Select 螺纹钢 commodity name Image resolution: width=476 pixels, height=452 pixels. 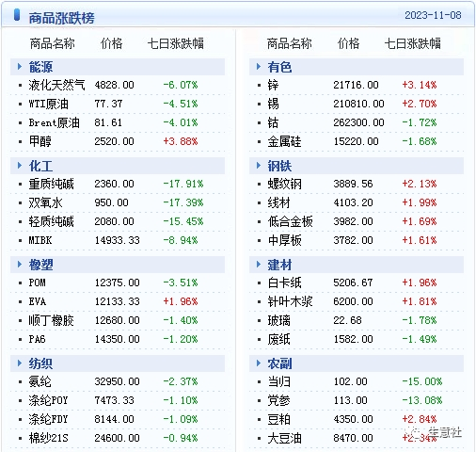(284, 184)
